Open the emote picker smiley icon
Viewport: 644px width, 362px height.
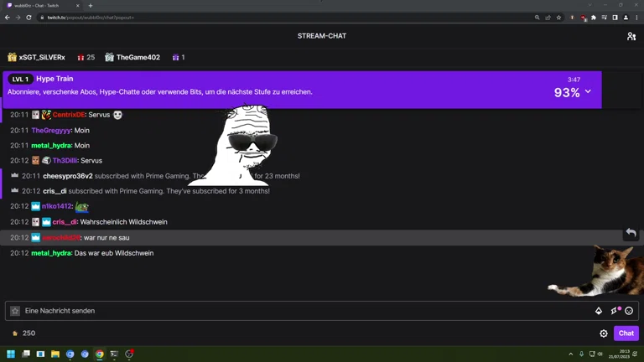point(629,311)
